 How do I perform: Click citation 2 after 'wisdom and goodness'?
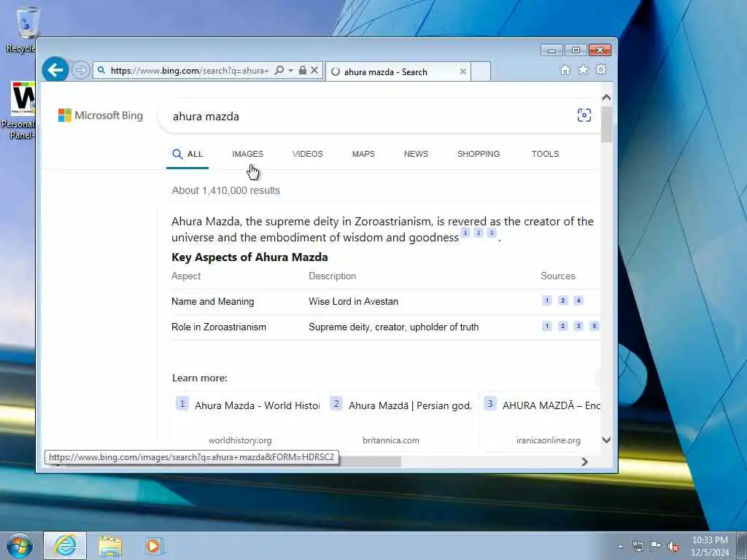point(479,233)
